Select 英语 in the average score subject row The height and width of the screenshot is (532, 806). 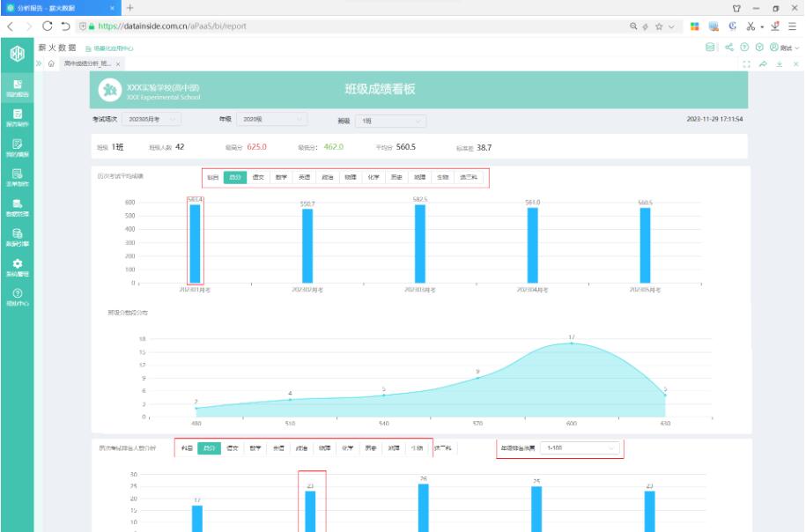304,177
